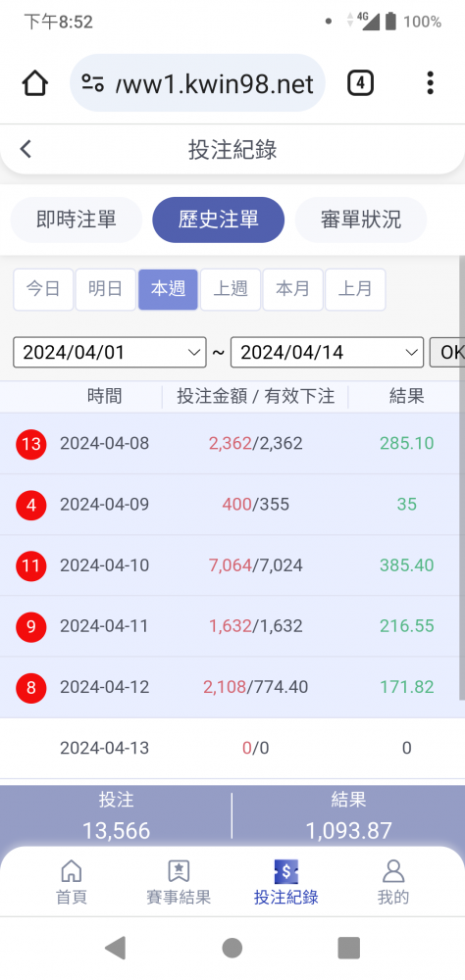Screen dimensions: 465x980
Task: Open the browser tab switcher showing 4
Action: [360, 83]
